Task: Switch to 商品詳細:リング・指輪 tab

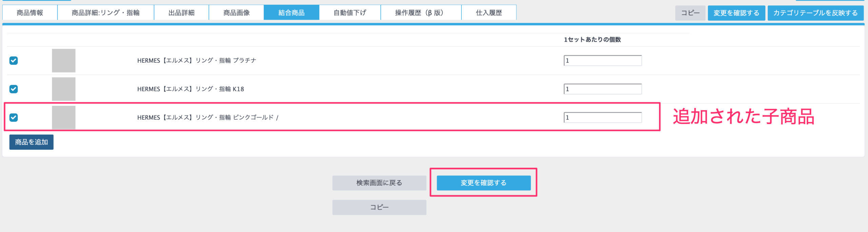Action: pyautogui.click(x=105, y=13)
